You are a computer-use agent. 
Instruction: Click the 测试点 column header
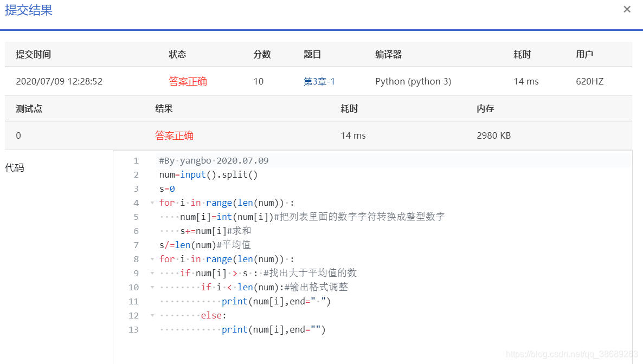(x=29, y=109)
